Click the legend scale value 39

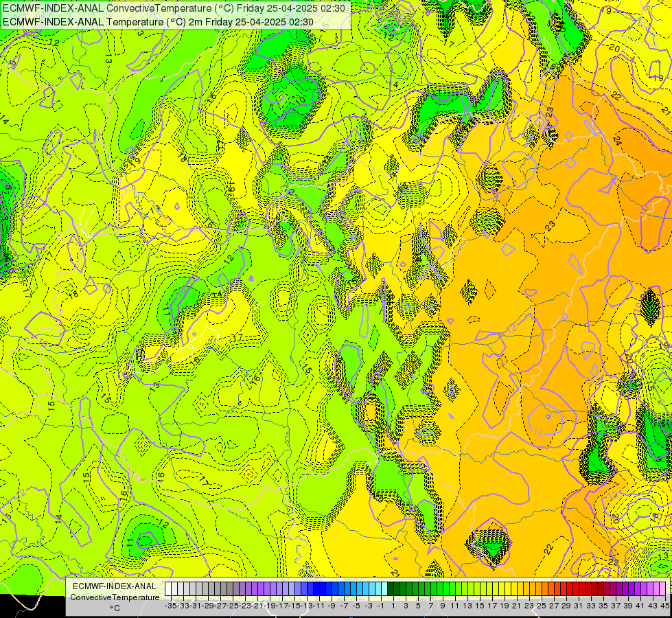coord(628,606)
